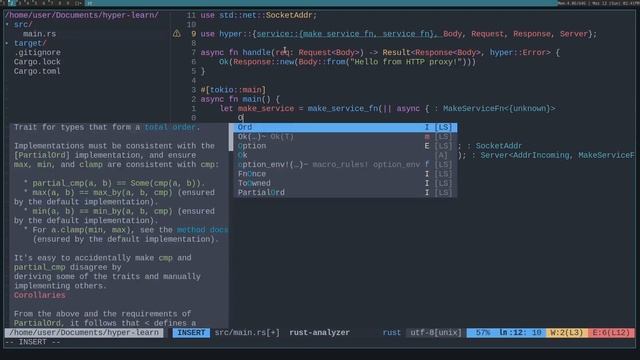Click rust-analyzer in the statusline

click(x=320, y=333)
